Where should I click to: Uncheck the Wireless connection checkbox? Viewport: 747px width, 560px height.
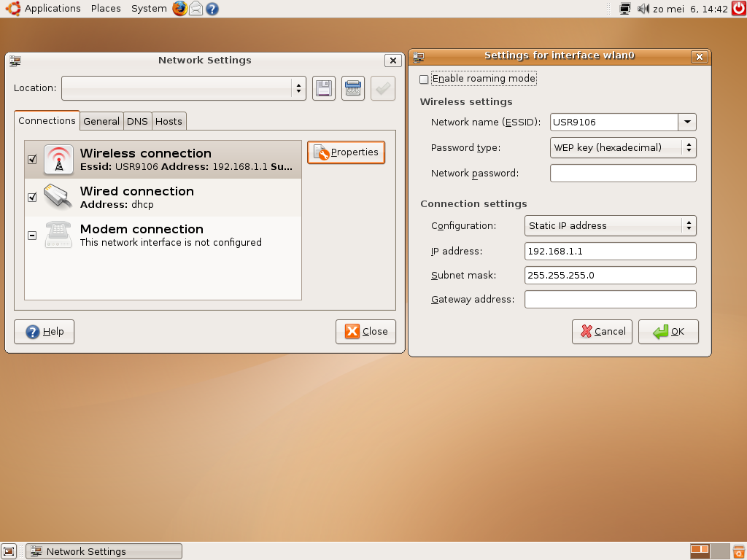point(32,159)
